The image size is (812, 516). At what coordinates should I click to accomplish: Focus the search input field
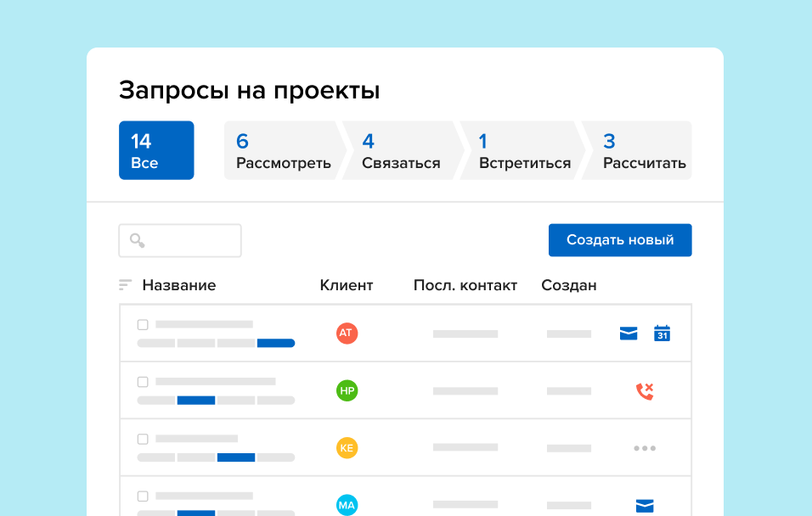(x=180, y=241)
